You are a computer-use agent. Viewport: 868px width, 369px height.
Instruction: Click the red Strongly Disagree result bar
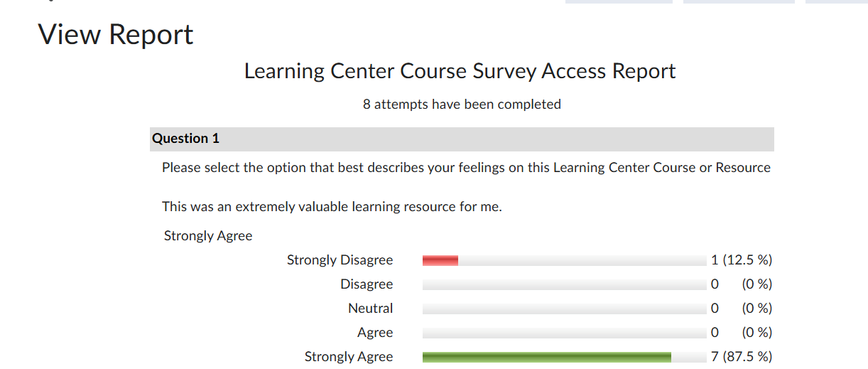tap(440, 261)
